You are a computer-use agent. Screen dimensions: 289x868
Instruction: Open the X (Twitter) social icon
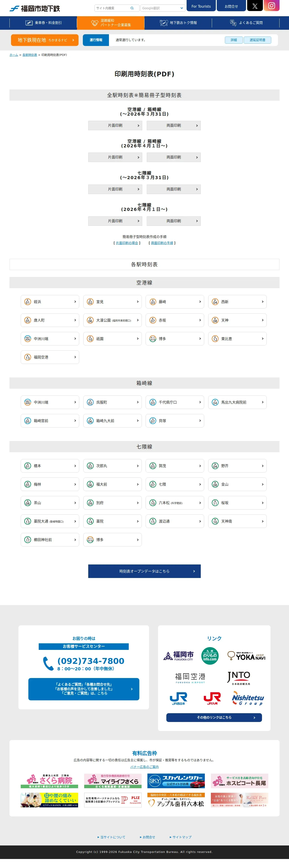[x=255, y=6]
